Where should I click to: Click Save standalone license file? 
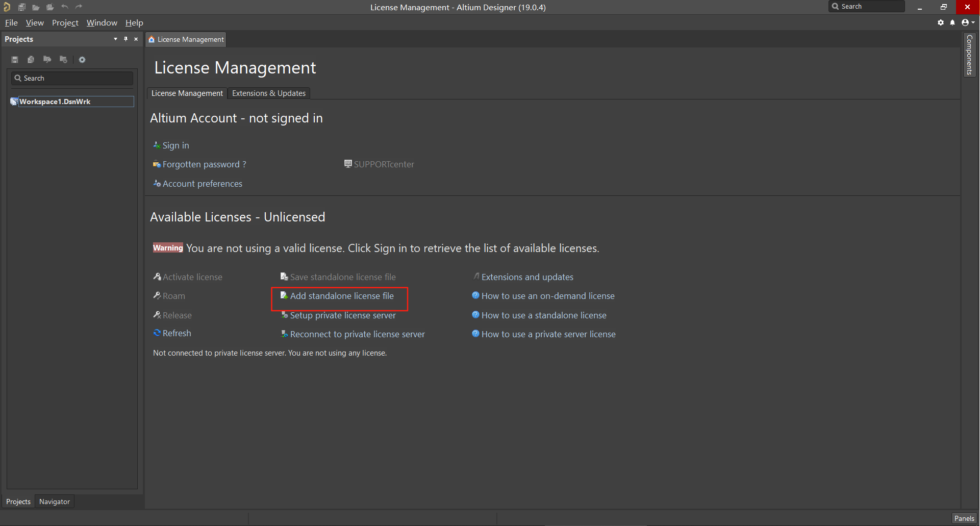338,277
